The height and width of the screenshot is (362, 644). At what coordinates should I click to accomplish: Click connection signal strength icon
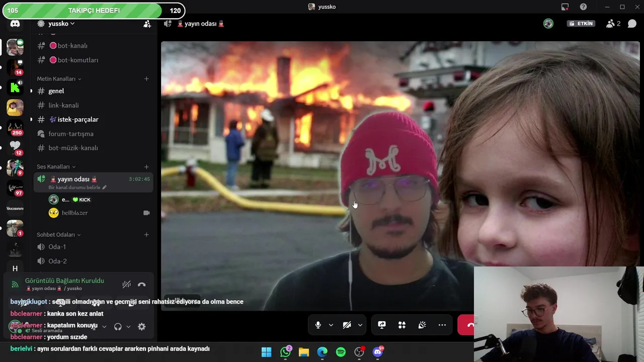tap(15, 285)
